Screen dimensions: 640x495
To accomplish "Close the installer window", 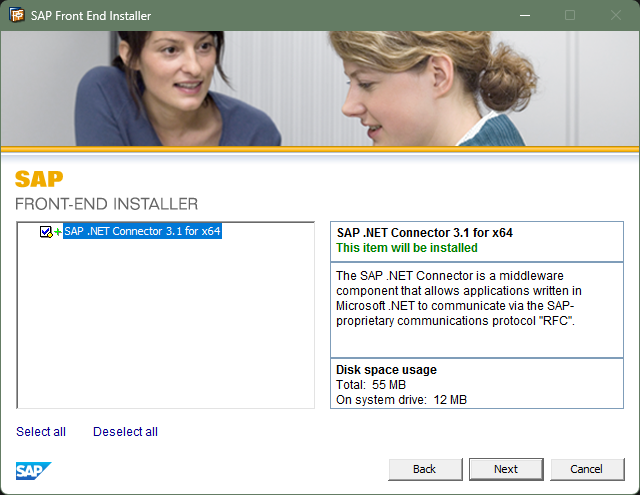I will coord(616,16).
